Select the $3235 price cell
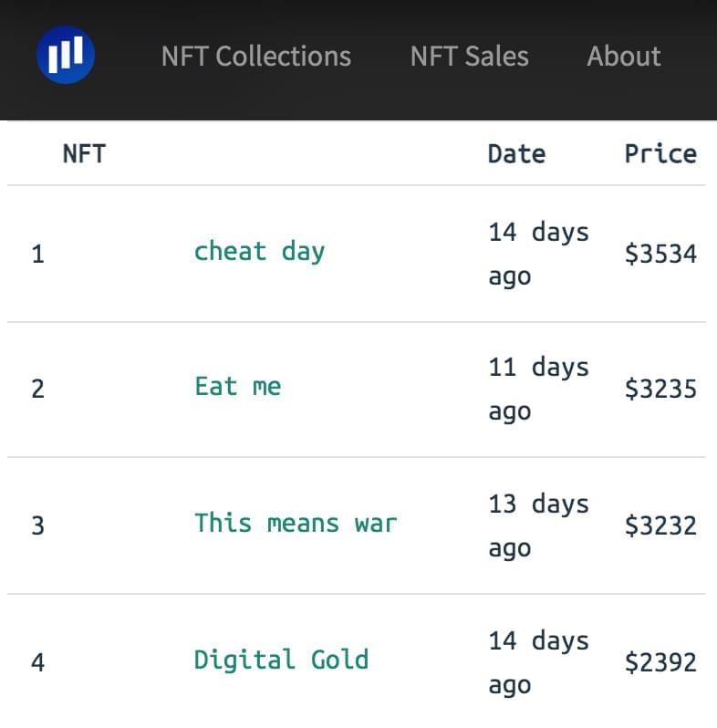 point(660,389)
